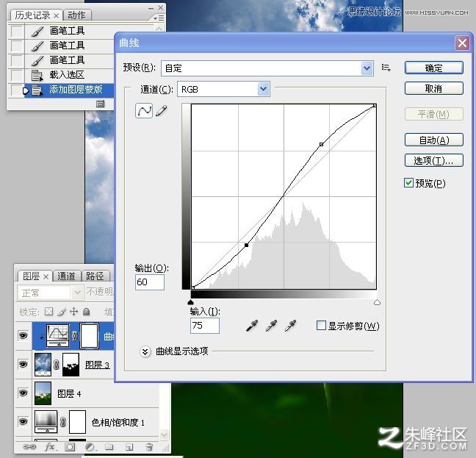Viewport: 476px width, 458px height.
Task: Toggle history source box for first 画笔工具
Action: [16, 31]
